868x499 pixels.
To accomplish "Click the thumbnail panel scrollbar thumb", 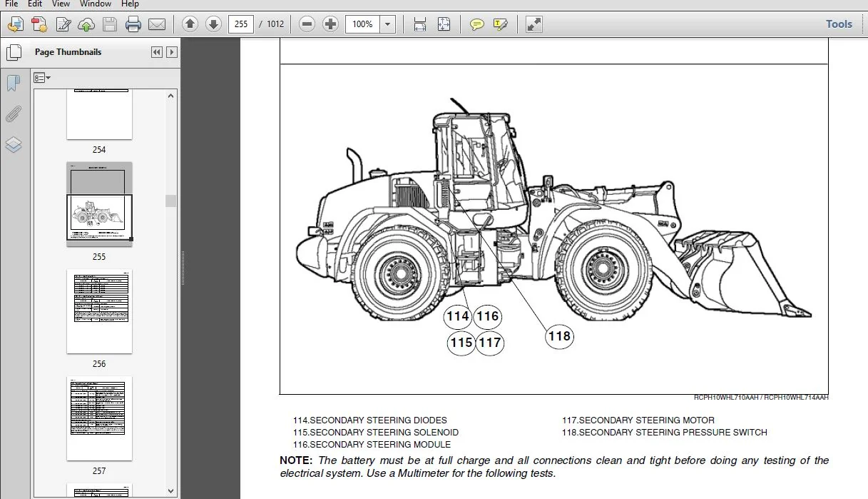I will pos(171,201).
